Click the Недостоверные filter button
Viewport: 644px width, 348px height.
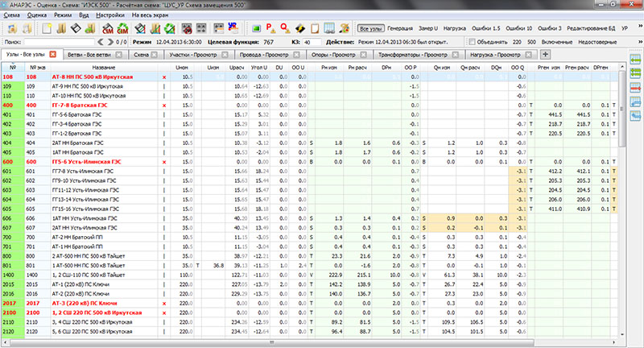(597, 42)
